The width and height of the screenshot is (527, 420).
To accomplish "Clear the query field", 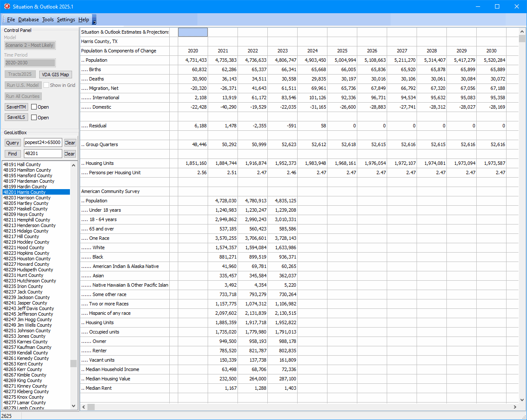I will (x=70, y=143).
